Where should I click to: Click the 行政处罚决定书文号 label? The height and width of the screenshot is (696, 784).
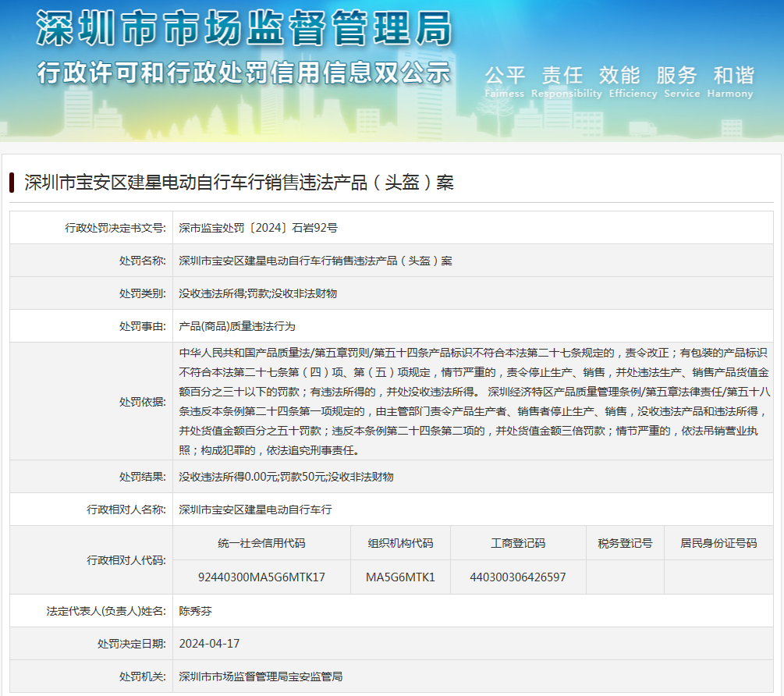tap(115, 228)
